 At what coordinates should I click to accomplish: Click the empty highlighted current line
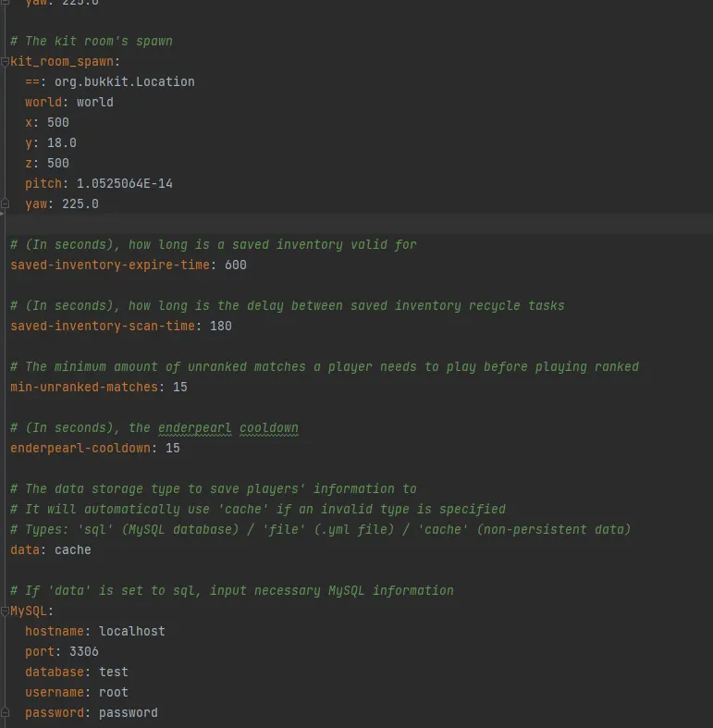pyautogui.click(x=356, y=225)
